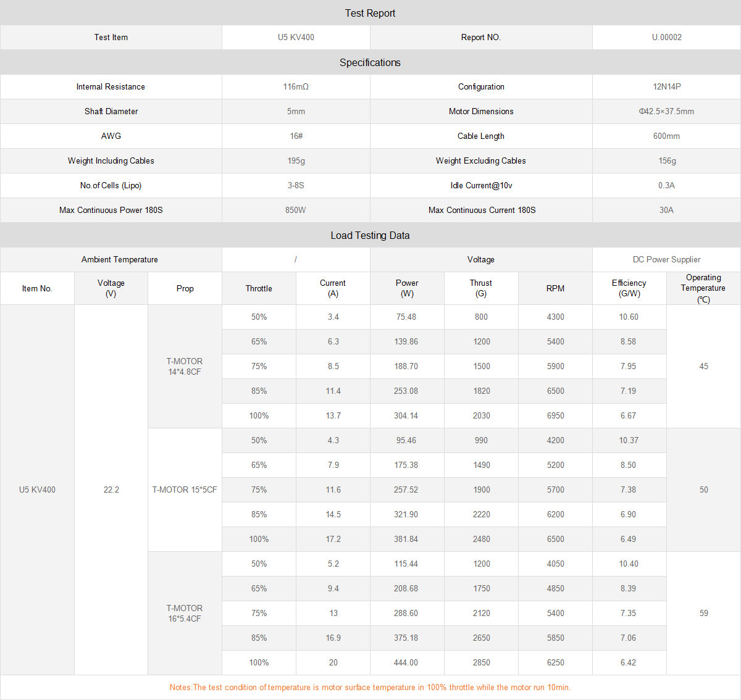
Task: Click the 'Specifications' section header
Action: click(x=370, y=62)
